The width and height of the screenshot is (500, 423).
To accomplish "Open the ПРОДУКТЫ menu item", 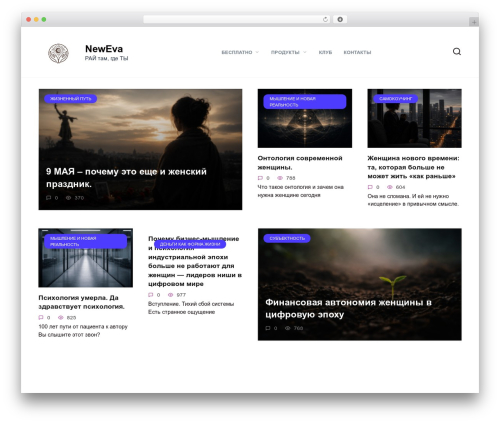I will (285, 52).
